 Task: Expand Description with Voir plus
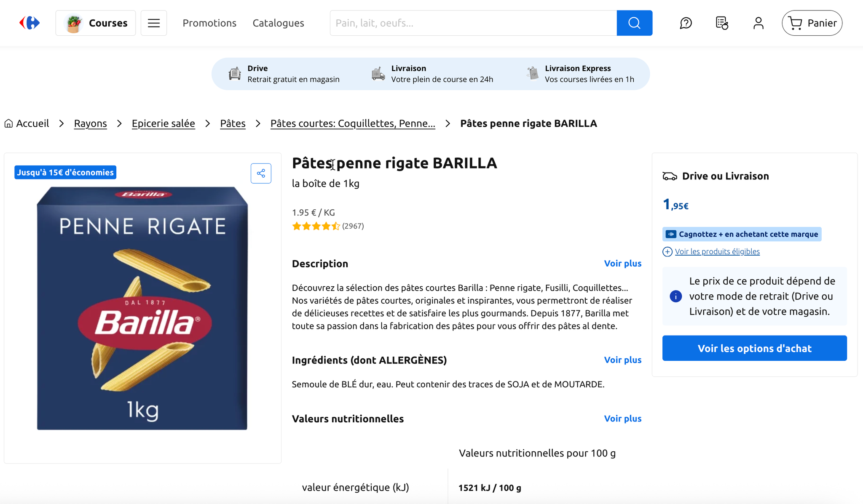pyautogui.click(x=622, y=264)
